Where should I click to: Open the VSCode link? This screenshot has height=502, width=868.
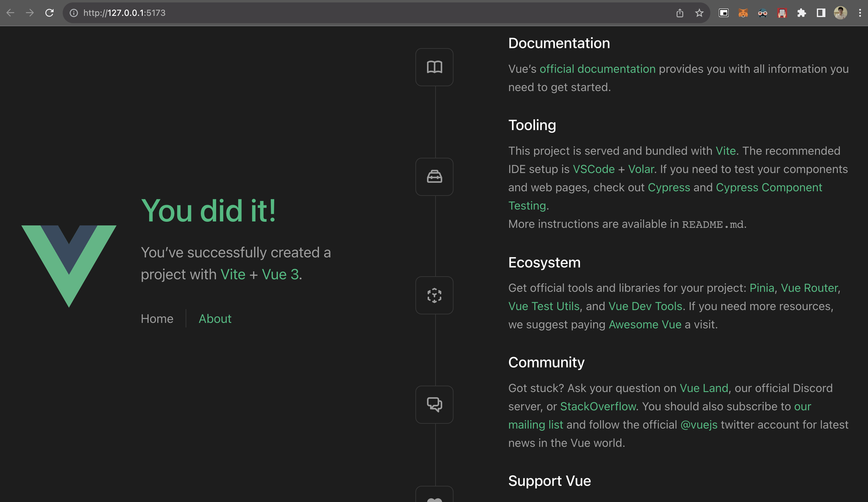click(594, 169)
